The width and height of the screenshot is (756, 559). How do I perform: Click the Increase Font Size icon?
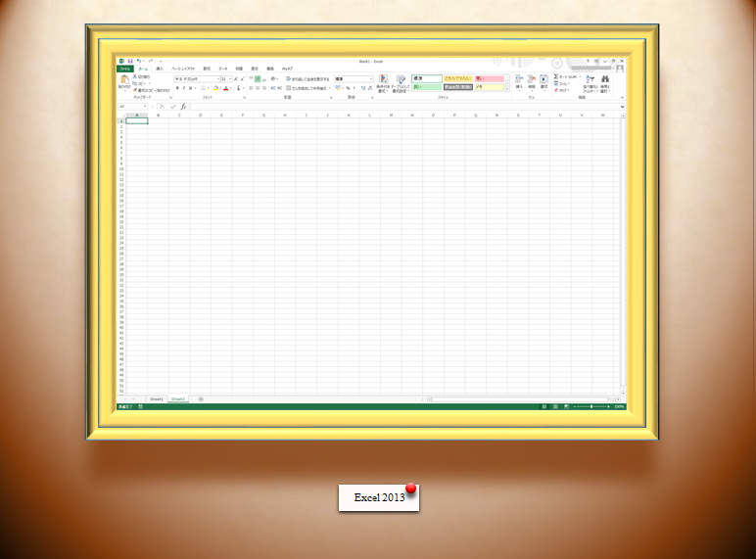[236, 78]
